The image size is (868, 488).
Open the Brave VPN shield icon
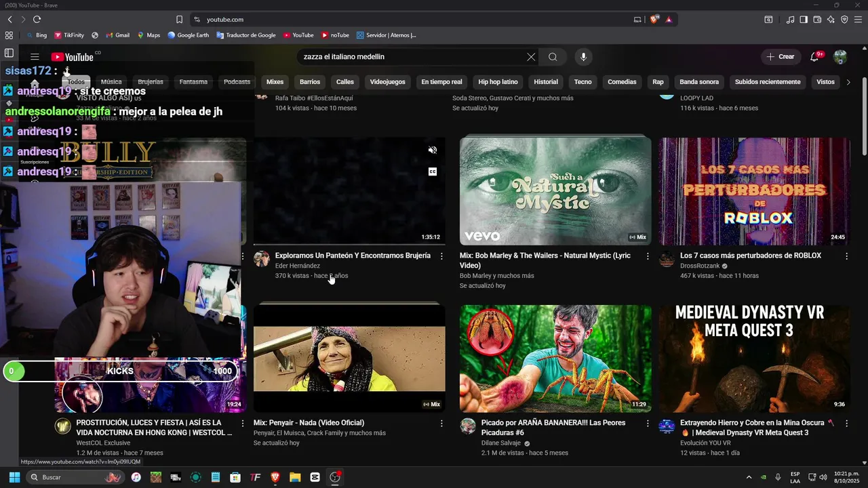click(x=844, y=20)
